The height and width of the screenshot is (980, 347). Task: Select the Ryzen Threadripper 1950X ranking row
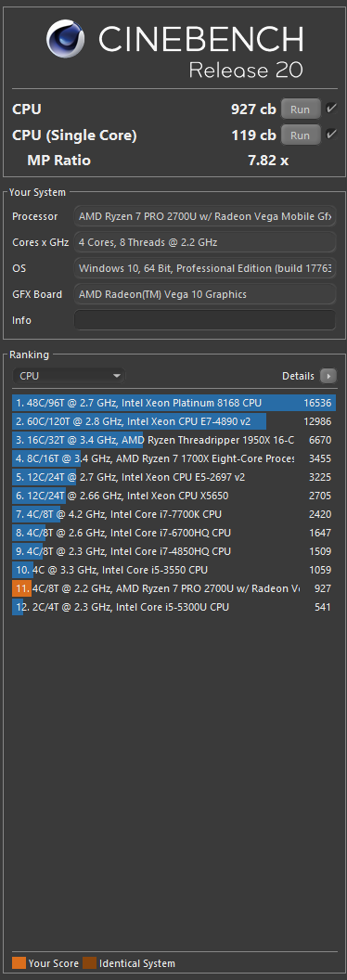coord(173,440)
